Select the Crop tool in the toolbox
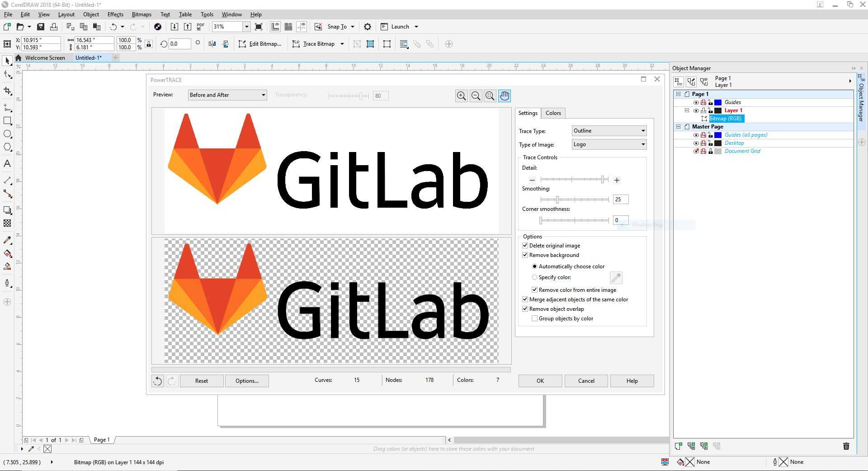Image resolution: width=868 pixels, height=471 pixels. (7, 91)
